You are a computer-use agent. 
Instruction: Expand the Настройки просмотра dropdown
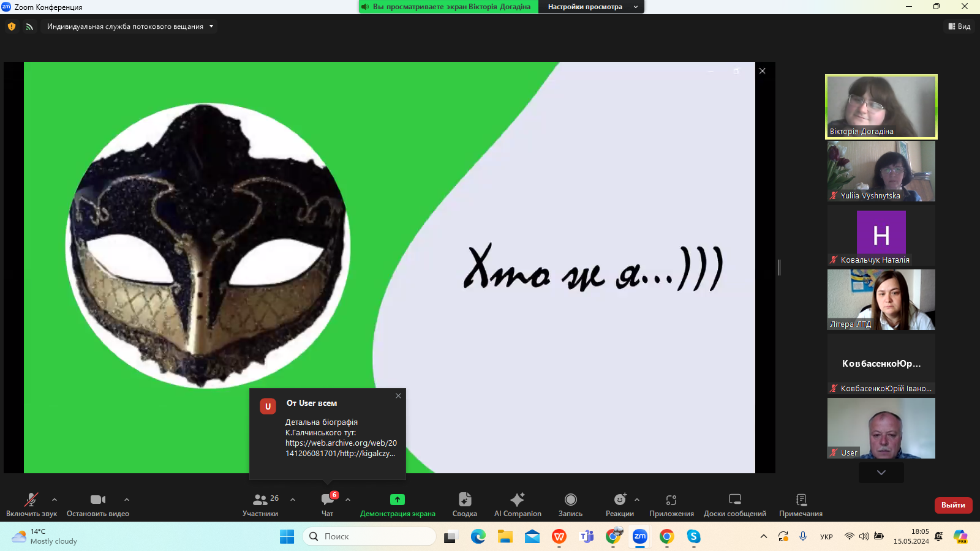click(592, 7)
